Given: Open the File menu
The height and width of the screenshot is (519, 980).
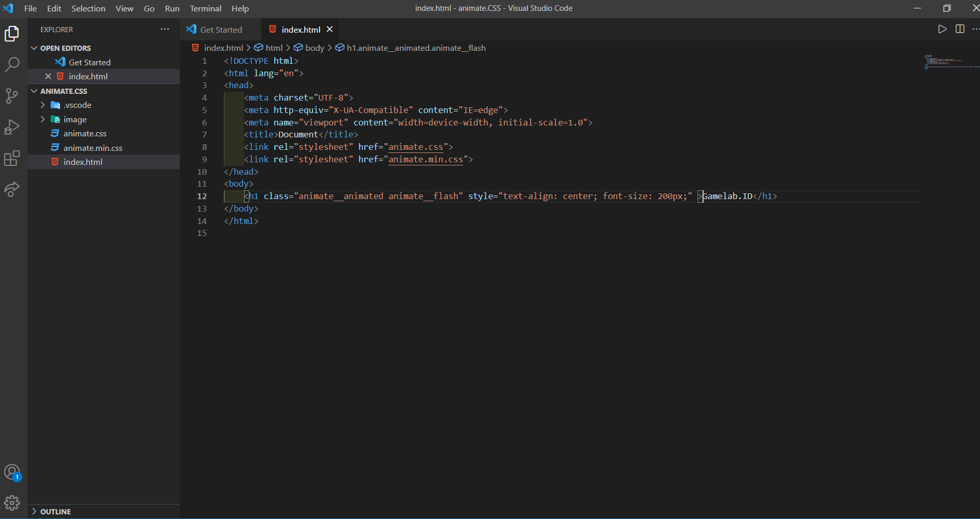Looking at the screenshot, I should pos(31,8).
